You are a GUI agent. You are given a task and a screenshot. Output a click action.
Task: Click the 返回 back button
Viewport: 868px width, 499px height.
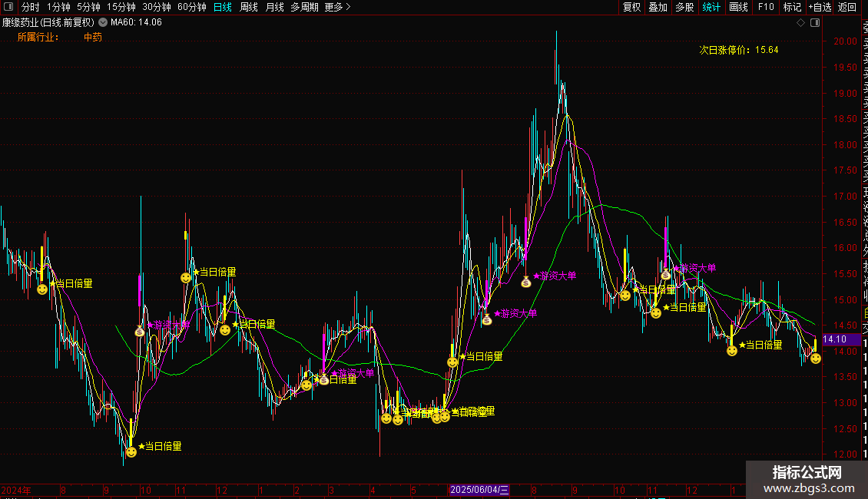point(847,7)
